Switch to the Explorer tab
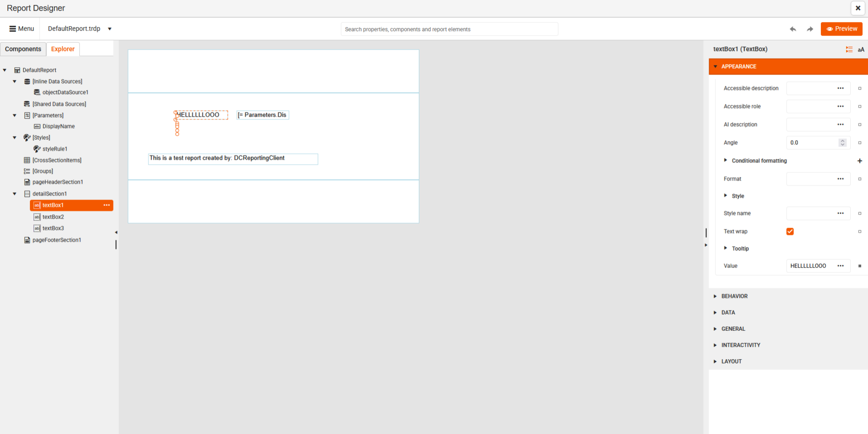Image resolution: width=868 pixels, height=434 pixels. coord(63,49)
